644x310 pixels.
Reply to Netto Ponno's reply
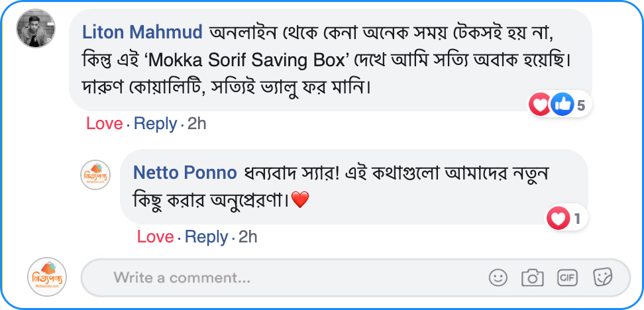[206, 237]
